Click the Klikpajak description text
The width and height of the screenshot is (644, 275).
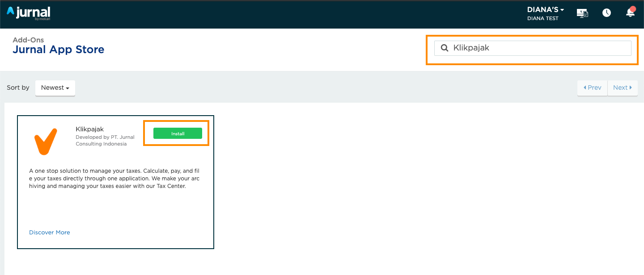coord(114,179)
